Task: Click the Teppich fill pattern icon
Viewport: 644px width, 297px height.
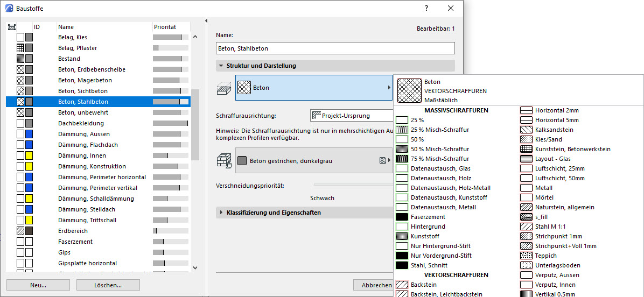Action: click(526, 256)
